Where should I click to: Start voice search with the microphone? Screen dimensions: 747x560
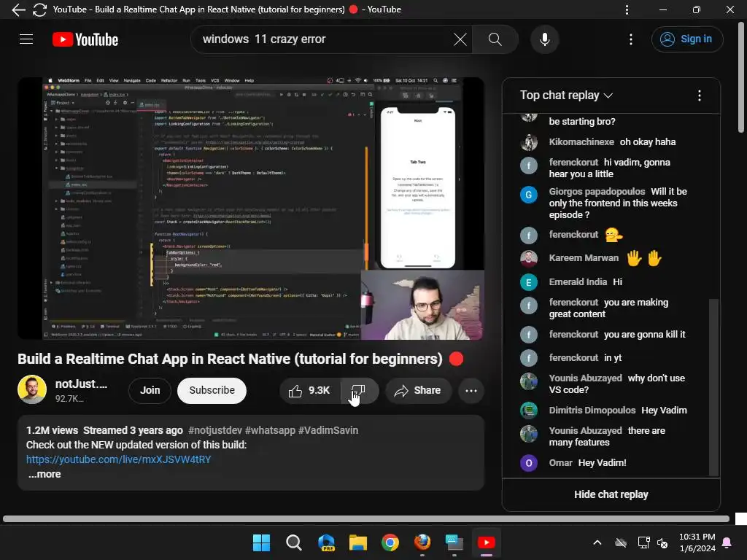coord(544,39)
